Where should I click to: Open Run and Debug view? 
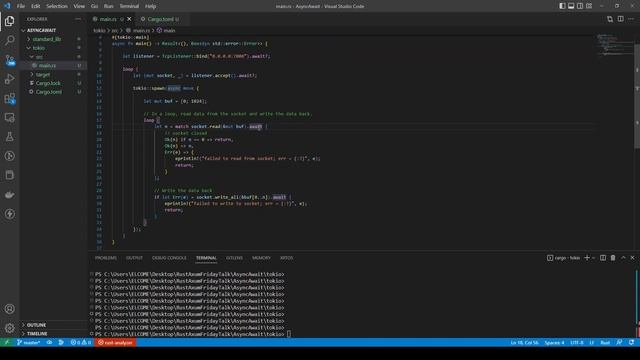coord(9,79)
